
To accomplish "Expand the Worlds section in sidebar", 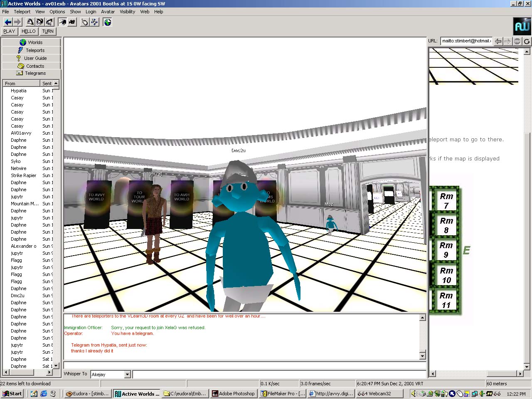I will pyautogui.click(x=31, y=42).
